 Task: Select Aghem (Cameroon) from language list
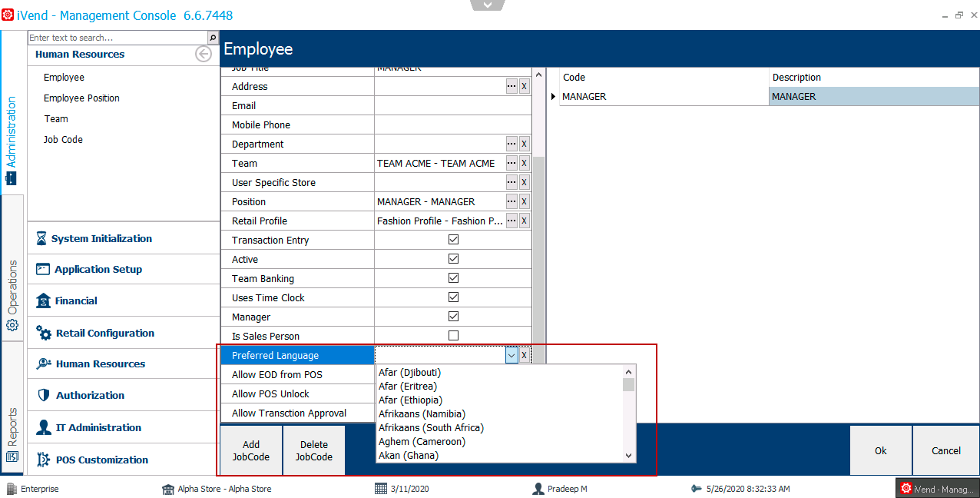tap(499, 442)
